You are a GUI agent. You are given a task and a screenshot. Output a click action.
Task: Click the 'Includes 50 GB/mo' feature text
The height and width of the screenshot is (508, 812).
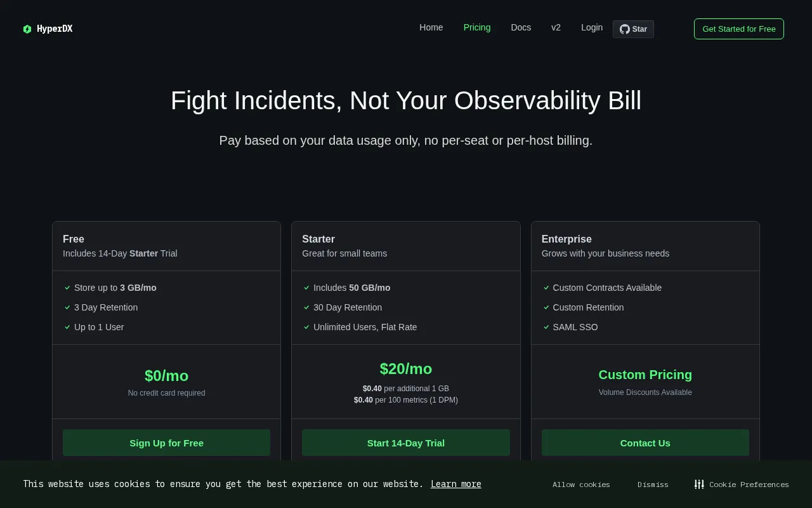352,288
